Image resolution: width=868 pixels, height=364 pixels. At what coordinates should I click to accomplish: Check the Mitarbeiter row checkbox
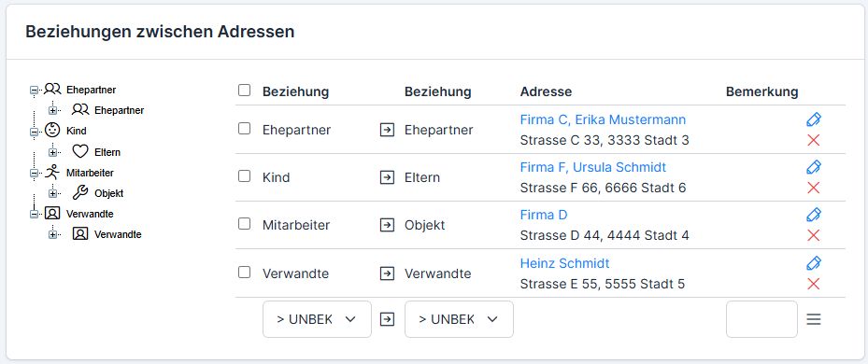point(244,224)
